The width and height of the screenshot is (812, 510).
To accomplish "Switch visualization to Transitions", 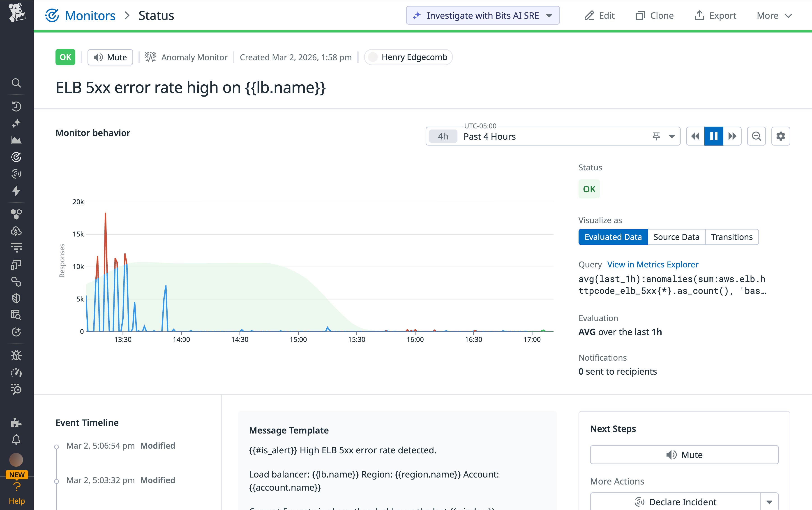I will (x=732, y=237).
